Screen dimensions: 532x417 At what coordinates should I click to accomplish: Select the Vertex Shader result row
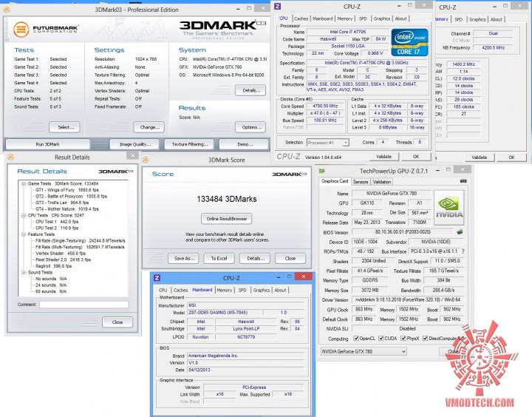click(x=61, y=254)
